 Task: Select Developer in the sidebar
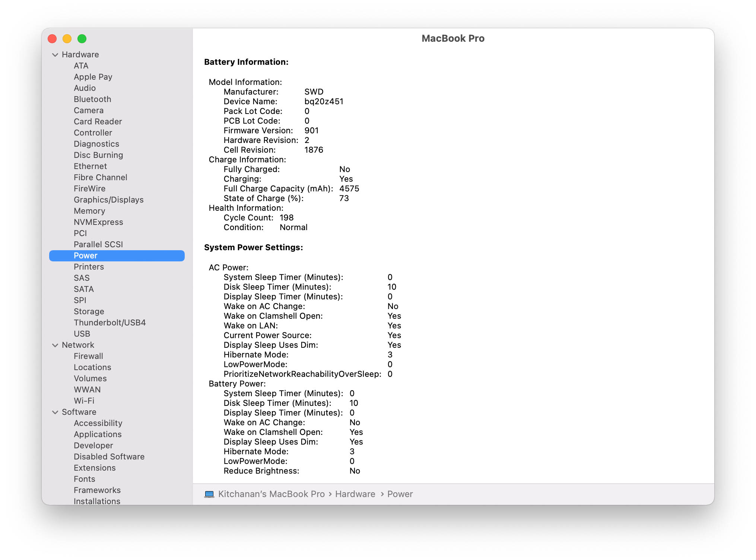[x=93, y=446]
